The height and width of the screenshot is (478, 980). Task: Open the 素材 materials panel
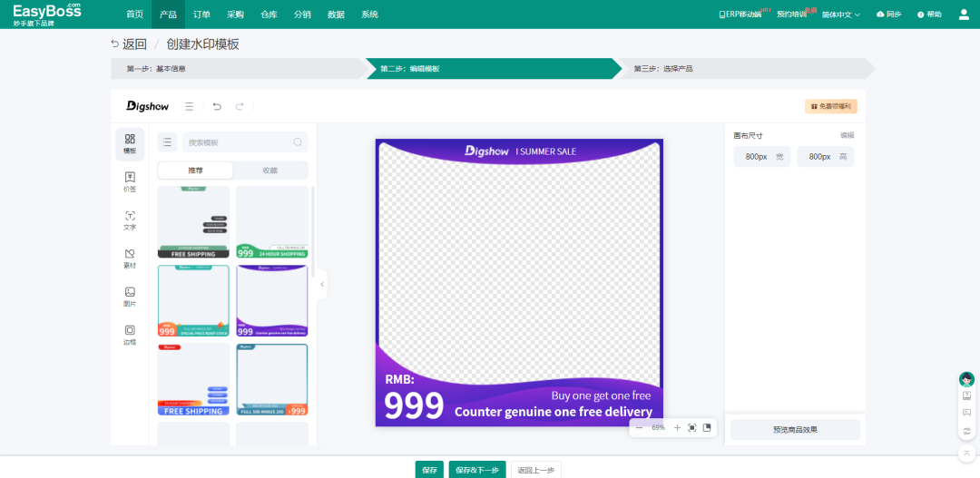[130, 259]
